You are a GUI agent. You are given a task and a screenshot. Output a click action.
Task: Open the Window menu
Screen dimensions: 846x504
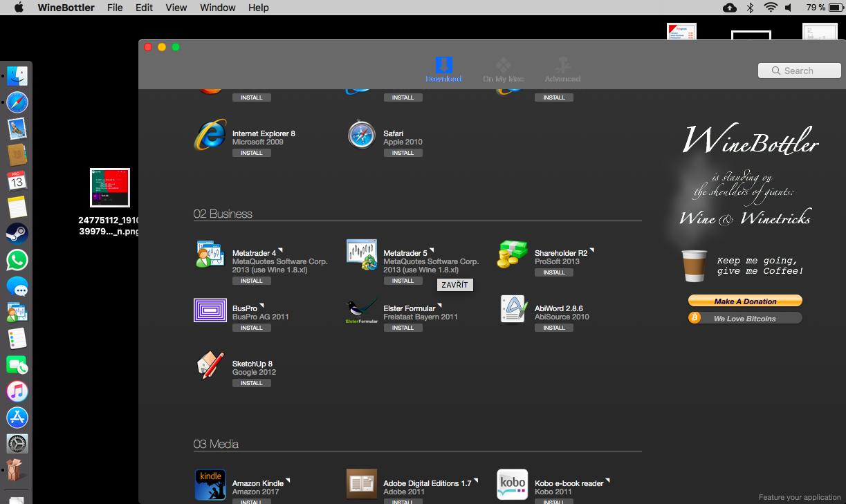218,8
